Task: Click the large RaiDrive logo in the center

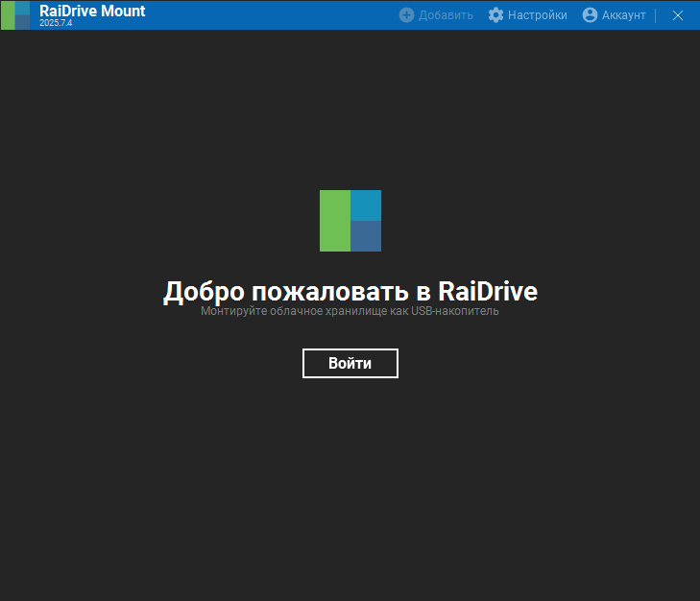Action: click(x=350, y=221)
